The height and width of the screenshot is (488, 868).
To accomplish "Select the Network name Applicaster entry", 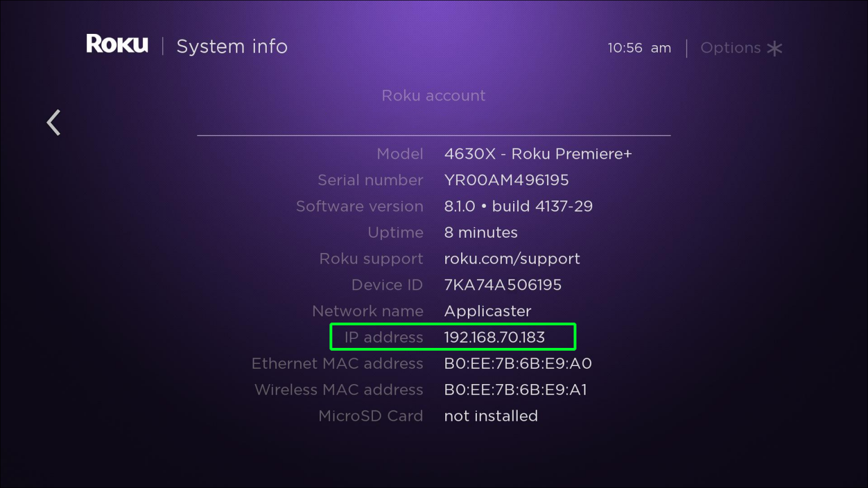I will click(487, 311).
